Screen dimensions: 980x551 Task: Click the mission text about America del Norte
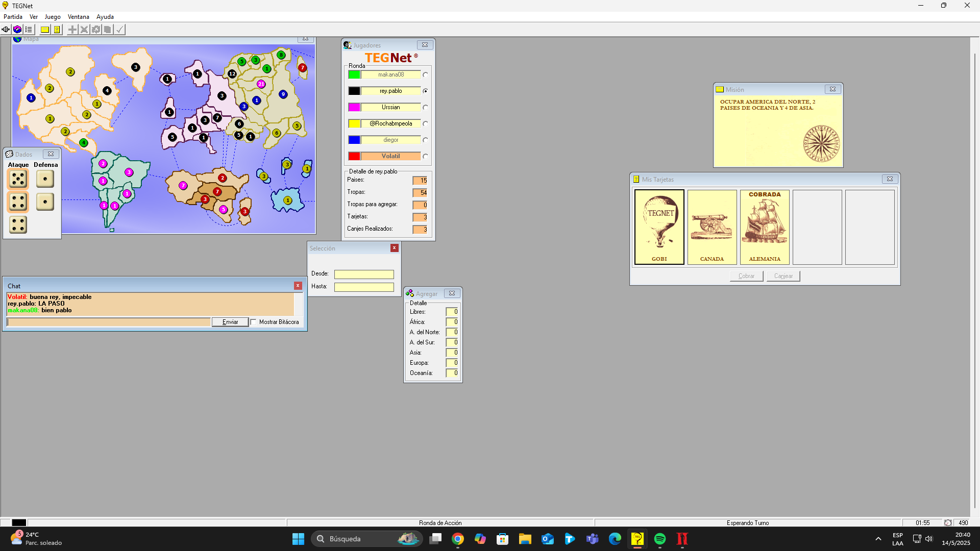click(x=768, y=105)
